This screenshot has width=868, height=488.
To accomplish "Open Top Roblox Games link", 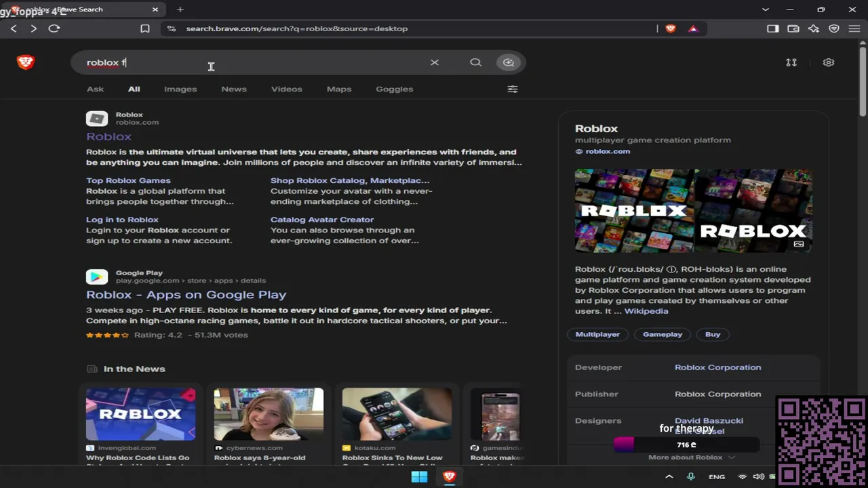I will pos(128,180).
